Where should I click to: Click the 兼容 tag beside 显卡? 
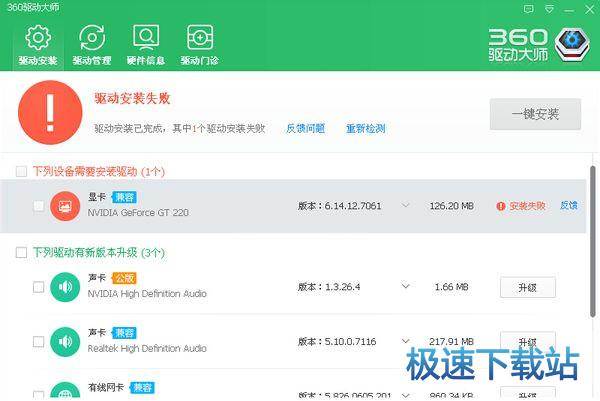click(124, 197)
